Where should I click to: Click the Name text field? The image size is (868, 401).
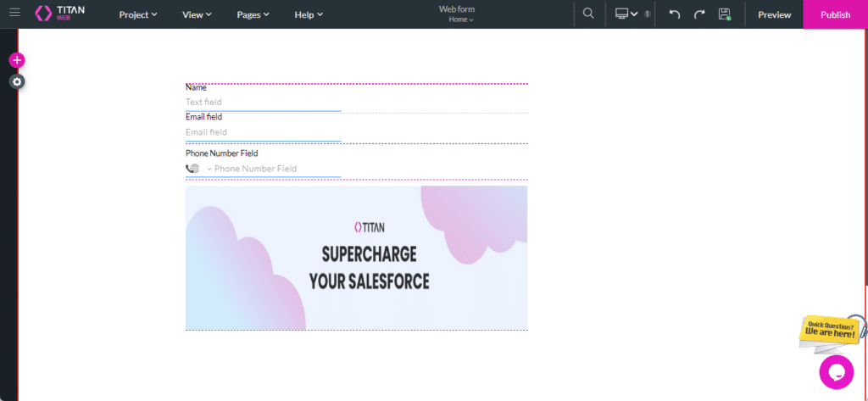pos(263,103)
